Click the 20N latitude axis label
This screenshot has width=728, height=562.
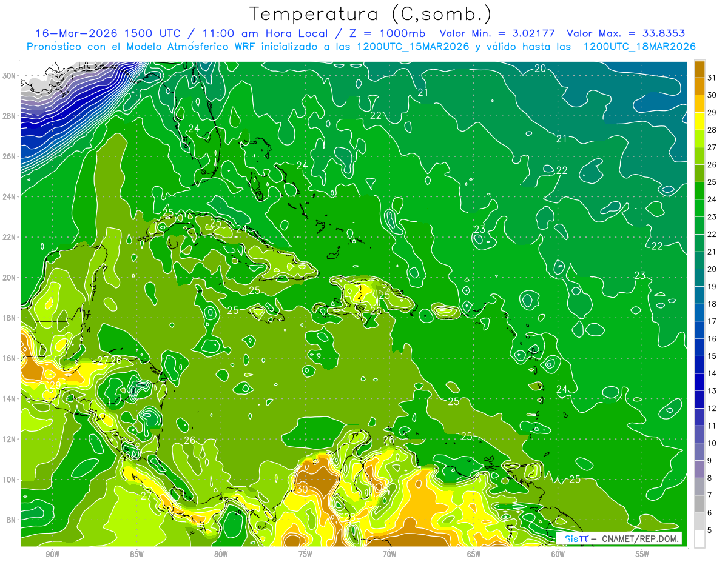[x=10, y=278]
